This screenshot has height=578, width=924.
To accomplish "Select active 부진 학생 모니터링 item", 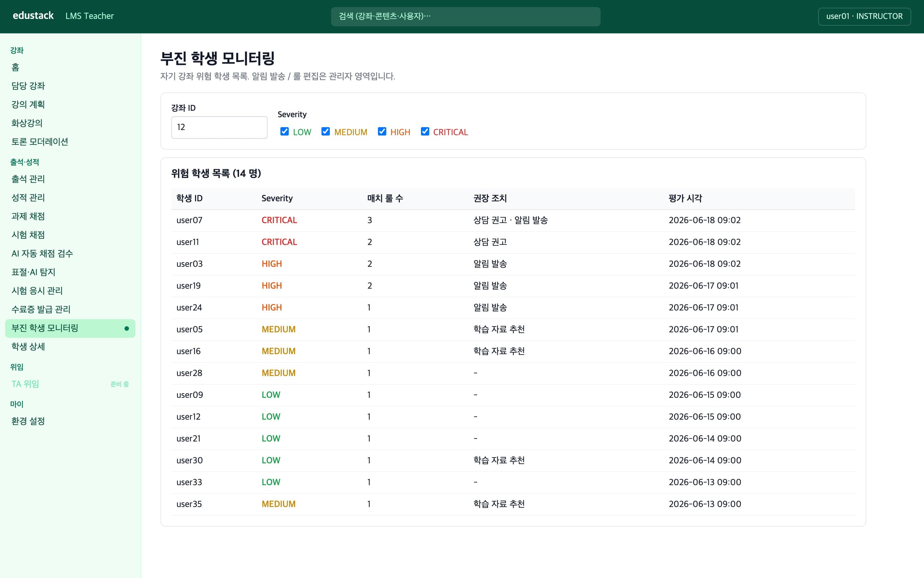I will coord(70,328).
